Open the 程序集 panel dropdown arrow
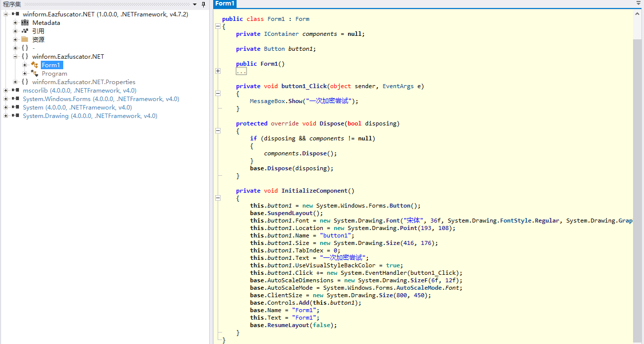644x344 pixels. [x=195, y=4]
